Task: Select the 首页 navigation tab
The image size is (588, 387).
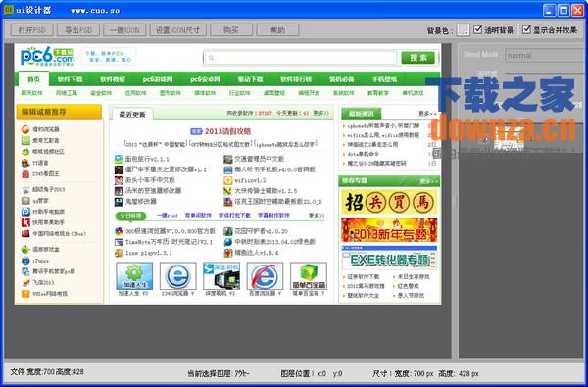Action: [33, 79]
